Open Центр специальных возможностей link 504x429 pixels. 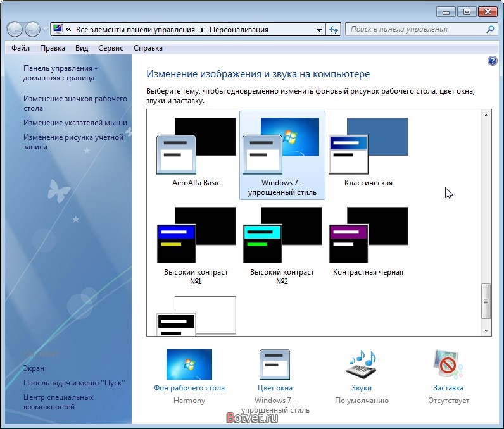(58, 402)
